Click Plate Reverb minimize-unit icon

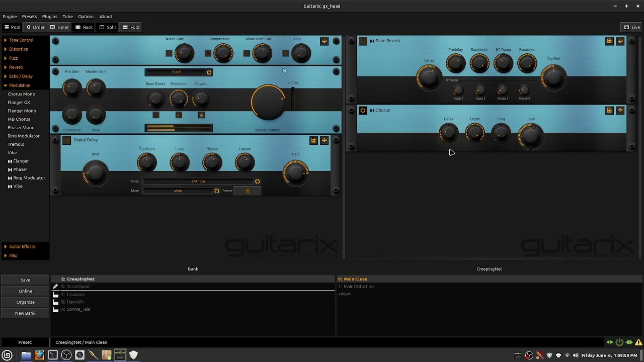620,41
